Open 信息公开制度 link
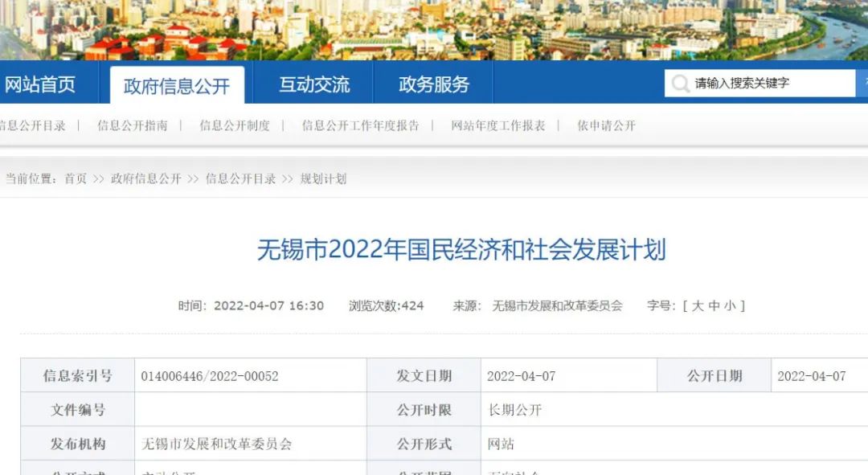Viewport: 868px width, 475px height. pyautogui.click(x=234, y=125)
